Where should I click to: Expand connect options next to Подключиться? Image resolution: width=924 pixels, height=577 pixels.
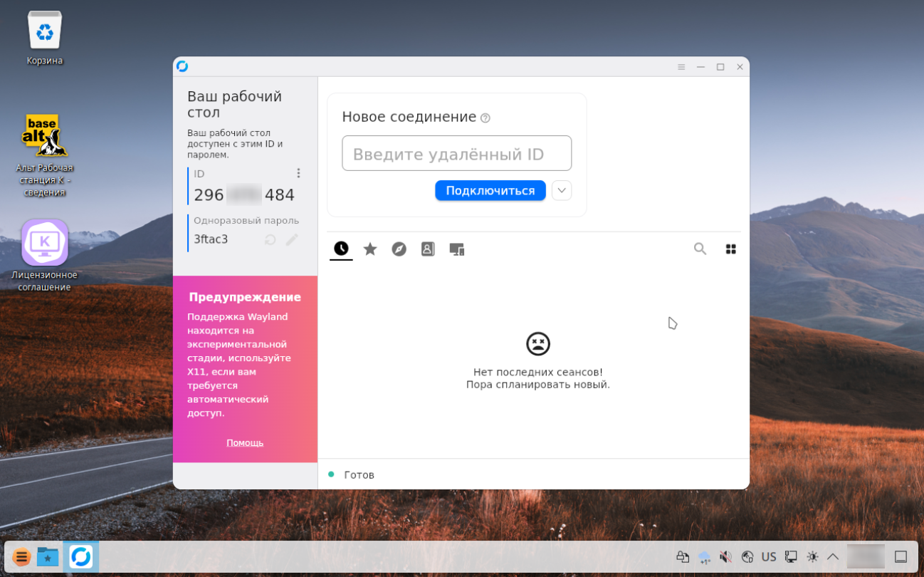click(561, 190)
